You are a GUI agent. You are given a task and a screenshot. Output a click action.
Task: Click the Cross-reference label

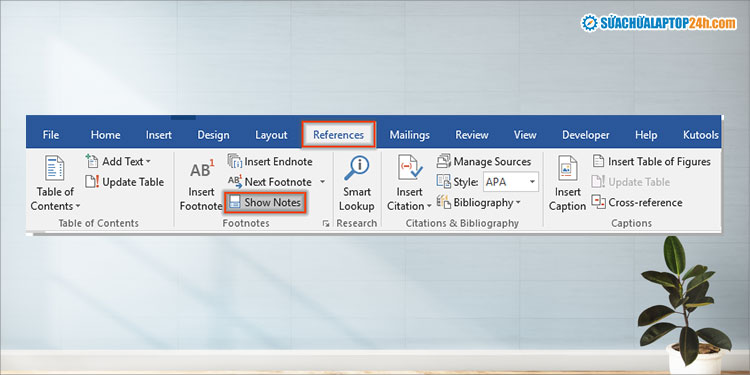(x=645, y=202)
